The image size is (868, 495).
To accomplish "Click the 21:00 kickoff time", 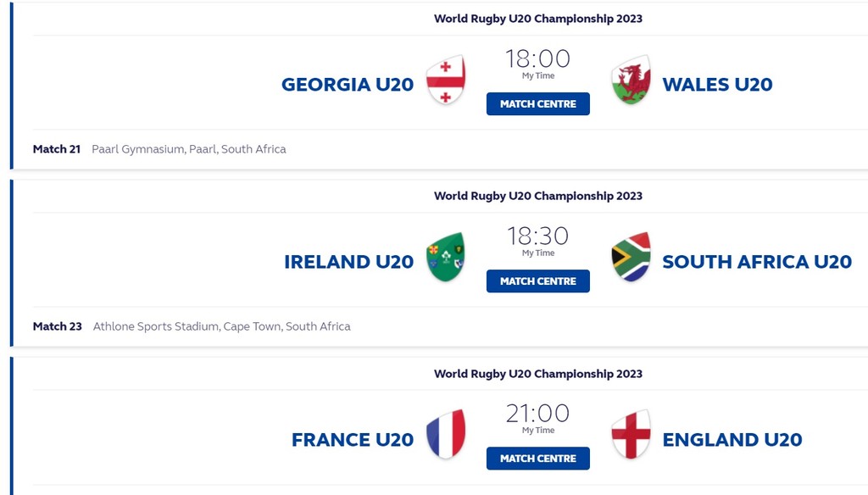I will pyautogui.click(x=537, y=413).
